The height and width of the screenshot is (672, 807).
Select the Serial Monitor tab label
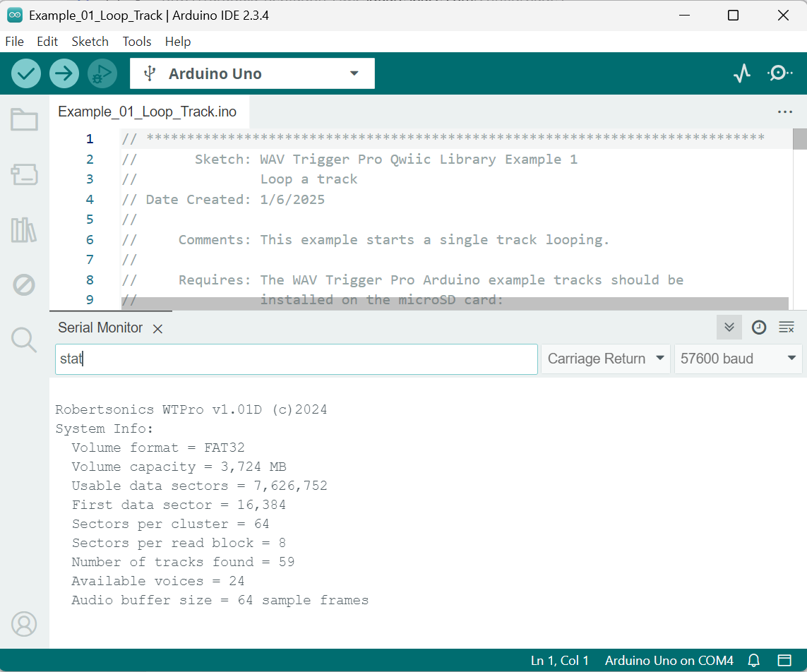[100, 328]
